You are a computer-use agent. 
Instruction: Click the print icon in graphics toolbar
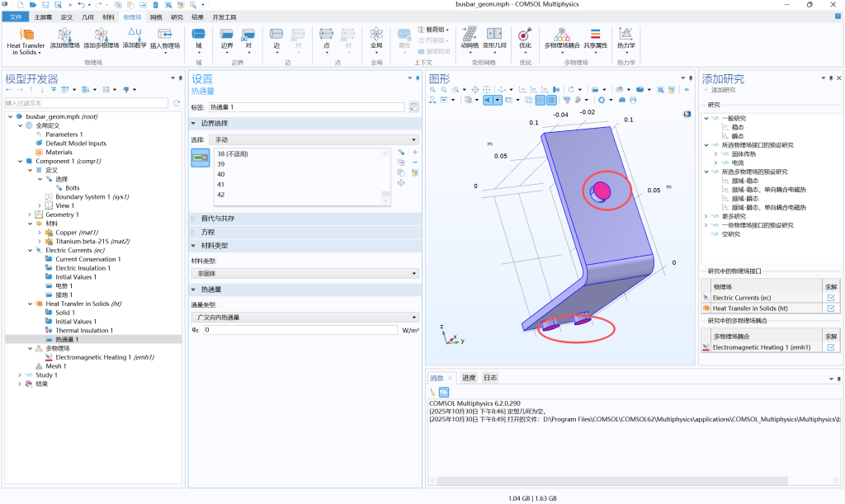(x=633, y=100)
